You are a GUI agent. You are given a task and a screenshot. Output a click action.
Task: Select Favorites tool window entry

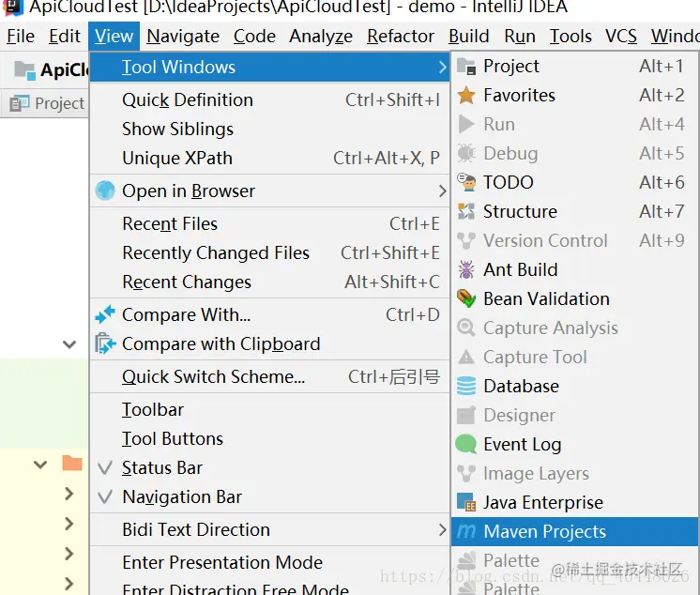point(574,95)
